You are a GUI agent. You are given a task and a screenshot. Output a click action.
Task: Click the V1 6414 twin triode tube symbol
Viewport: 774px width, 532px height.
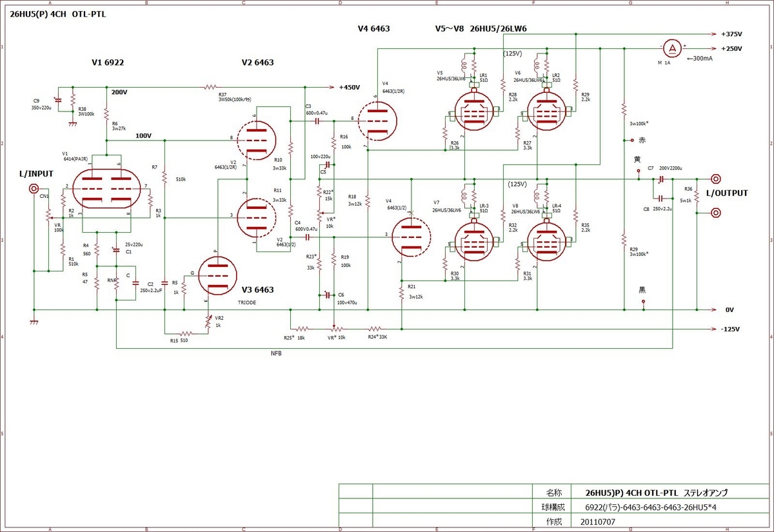click(x=107, y=188)
